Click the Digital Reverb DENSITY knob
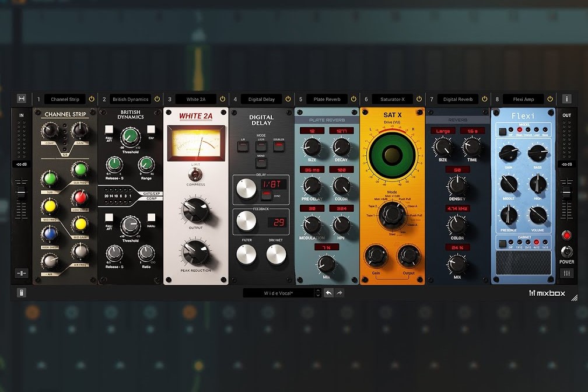 [x=457, y=185]
